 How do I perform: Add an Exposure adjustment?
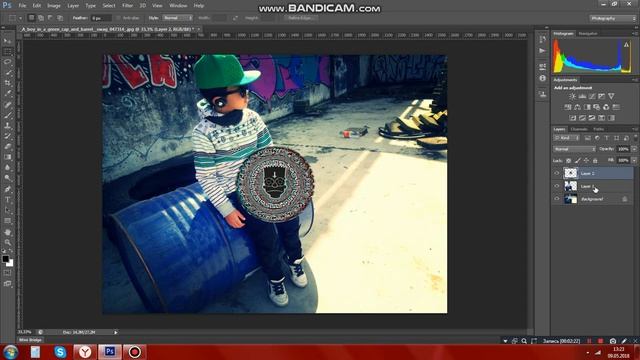601,96
